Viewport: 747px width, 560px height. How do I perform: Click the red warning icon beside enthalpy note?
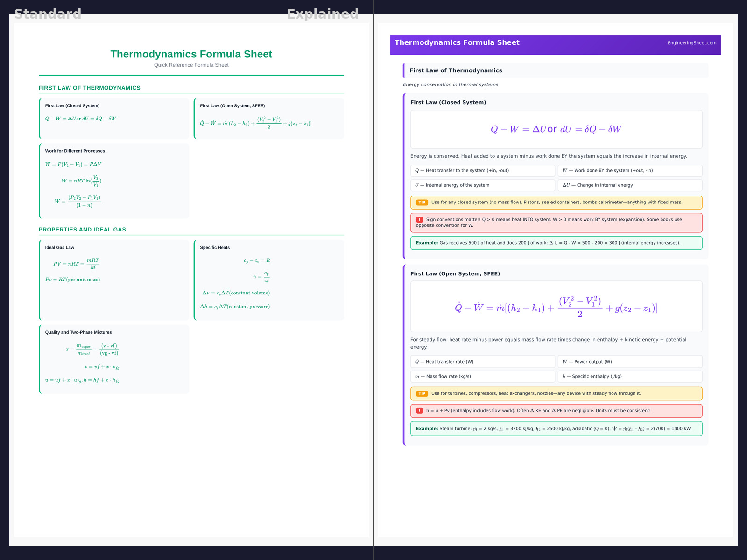(419, 411)
